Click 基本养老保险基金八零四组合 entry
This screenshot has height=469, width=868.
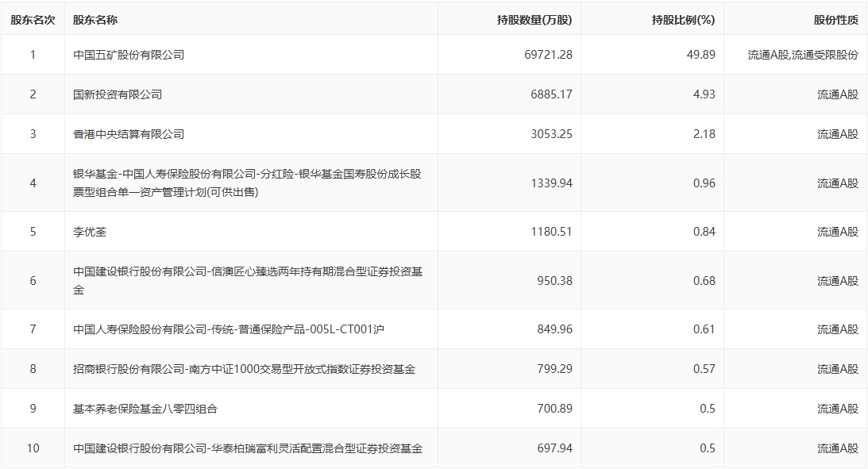145,409
